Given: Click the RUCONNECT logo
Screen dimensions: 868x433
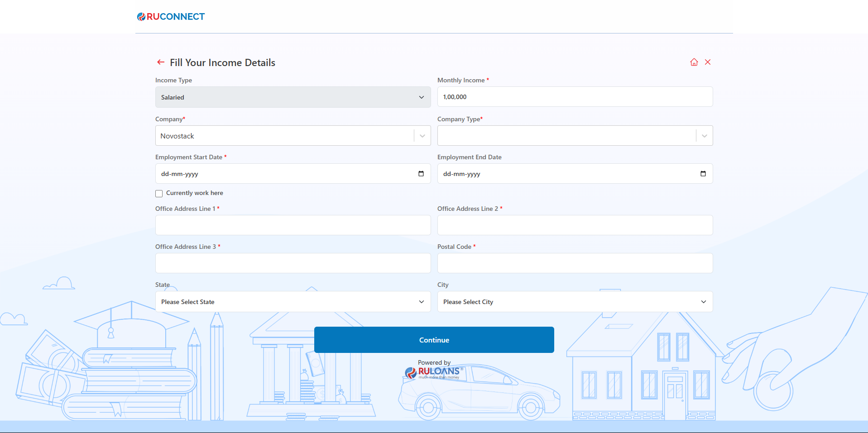Looking at the screenshot, I should point(171,17).
